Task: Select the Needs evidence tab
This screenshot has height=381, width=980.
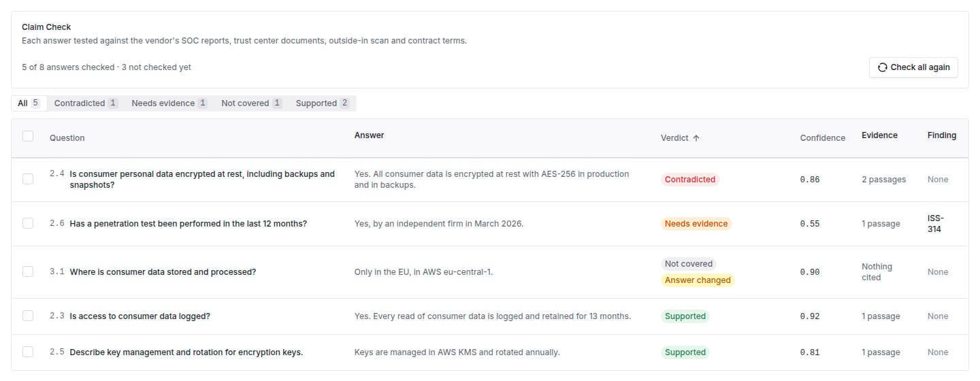Action: click(x=169, y=103)
